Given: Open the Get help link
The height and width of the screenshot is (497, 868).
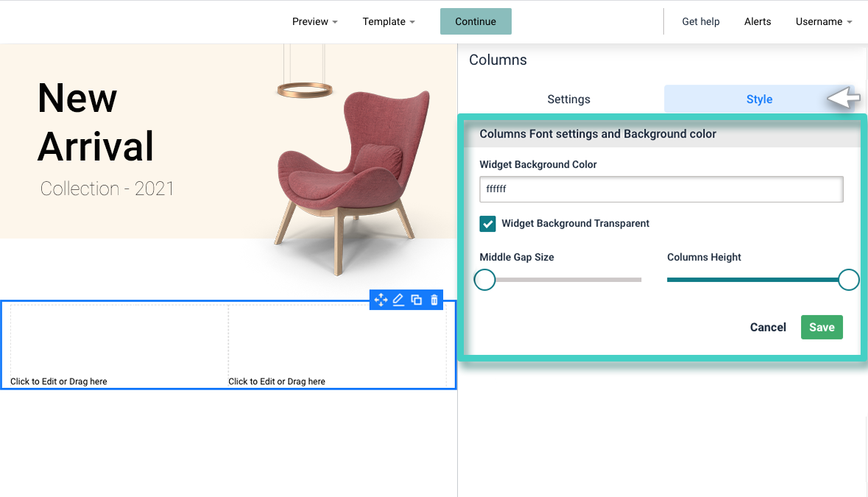Looking at the screenshot, I should [x=700, y=21].
